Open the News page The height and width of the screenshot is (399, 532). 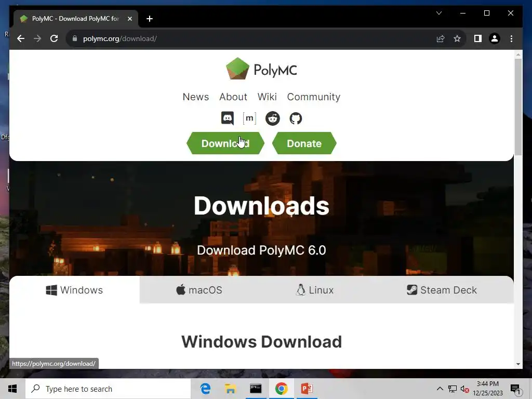[196, 97]
